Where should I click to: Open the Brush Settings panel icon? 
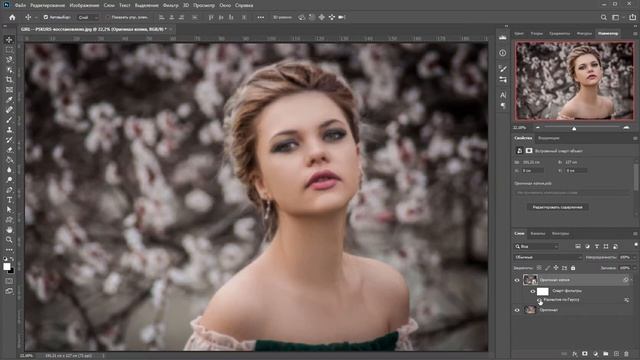pos(503,69)
